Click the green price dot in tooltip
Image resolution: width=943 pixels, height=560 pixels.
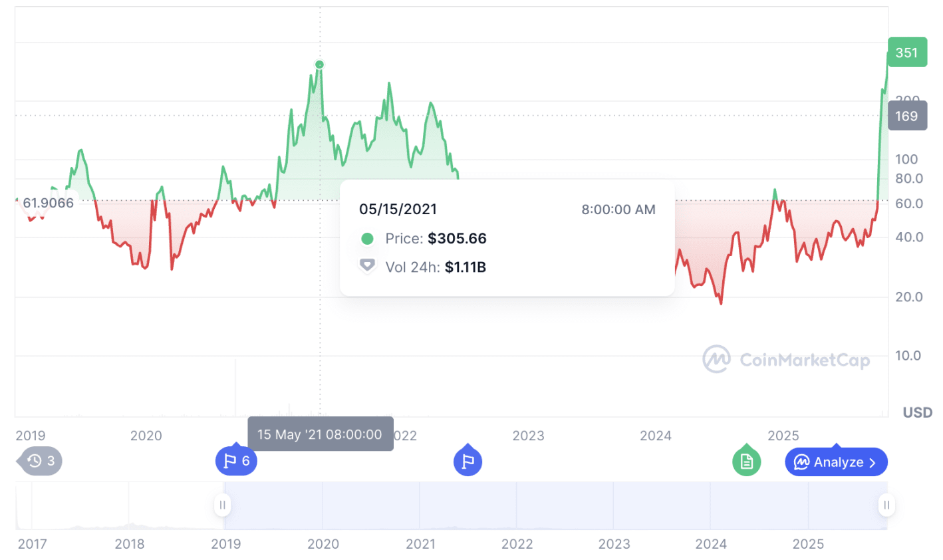coord(367,239)
